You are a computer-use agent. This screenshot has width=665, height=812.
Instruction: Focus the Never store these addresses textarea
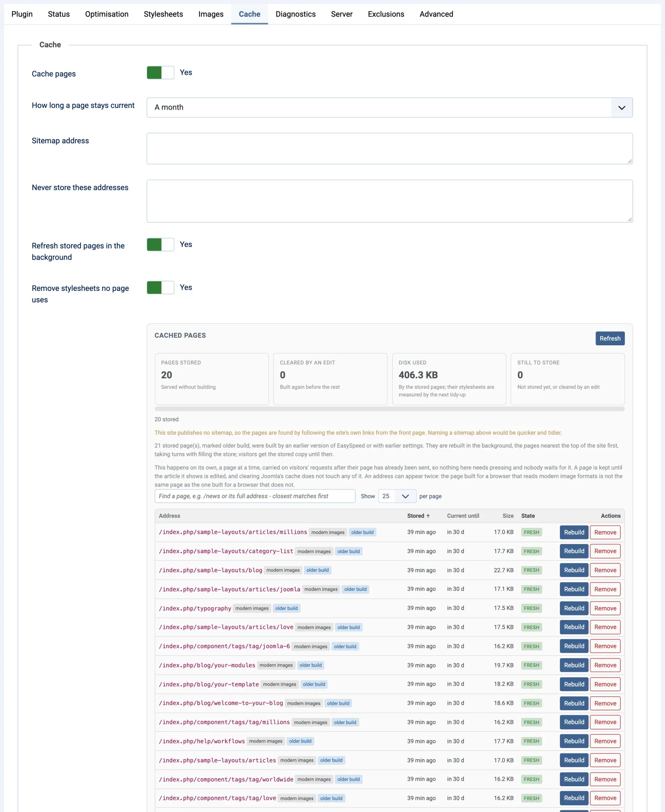click(389, 201)
